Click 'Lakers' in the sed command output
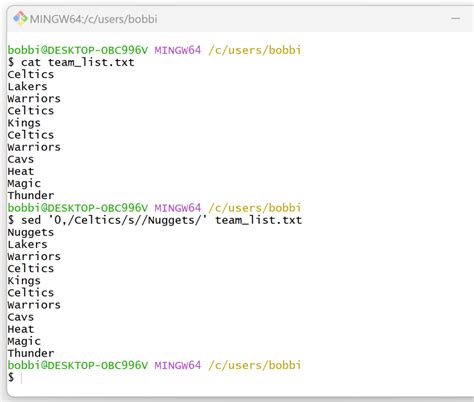Viewport: 474px width, 402px height. pos(27,244)
